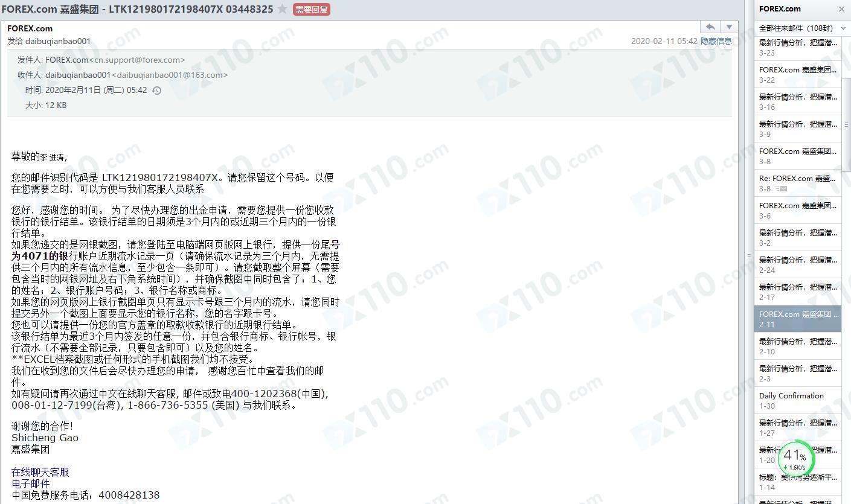The height and width of the screenshot is (504, 851).
Task: Open the FOREX.com mail dated 3-6
Action: tap(798, 210)
